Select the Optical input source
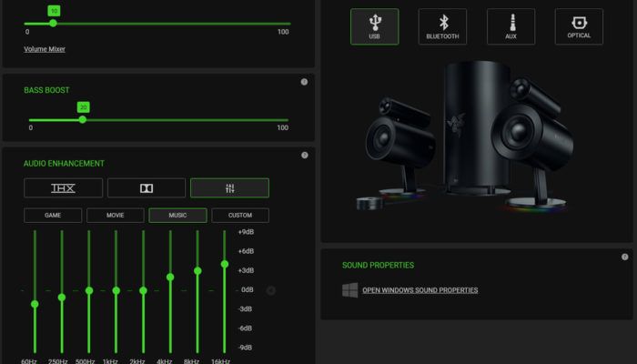 click(x=579, y=26)
